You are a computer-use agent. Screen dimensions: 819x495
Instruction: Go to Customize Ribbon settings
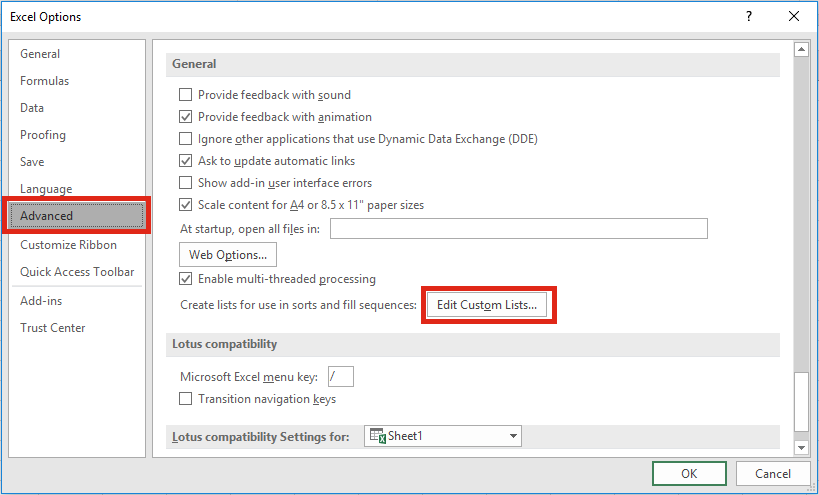coord(68,245)
